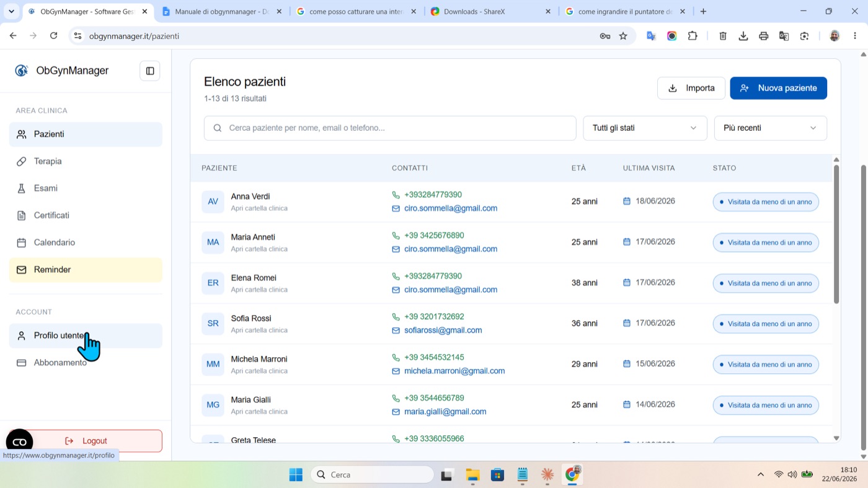Click the phone number +39 3425676890
Viewport: 868px width, 488px height.
pyautogui.click(x=434, y=236)
